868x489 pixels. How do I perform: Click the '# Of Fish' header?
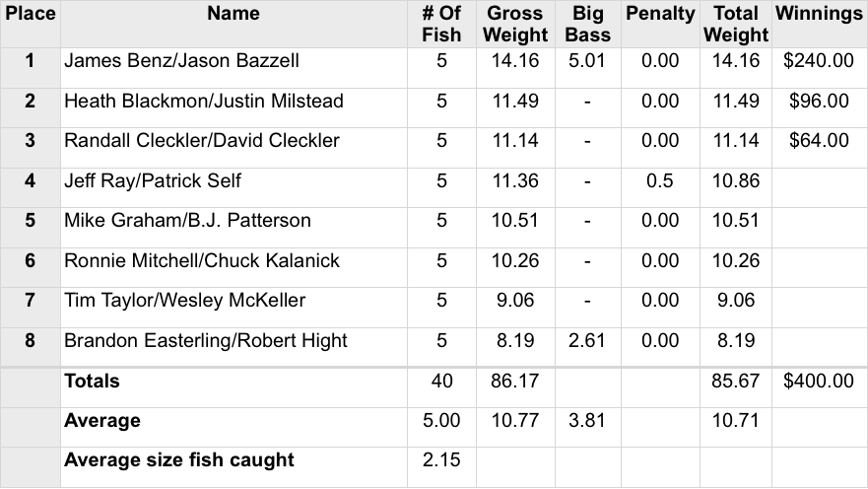pyautogui.click(x=441, y=24)
